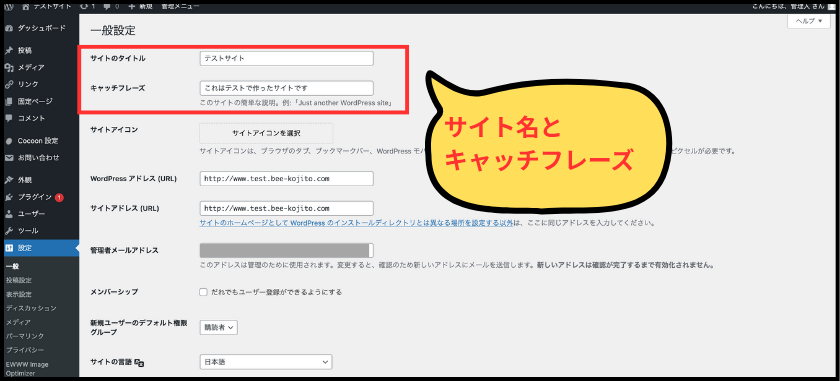Screen dimensions: 840x381
Task: Select パーマリンク in the settings submenu
Action: [x=25, y=336]
